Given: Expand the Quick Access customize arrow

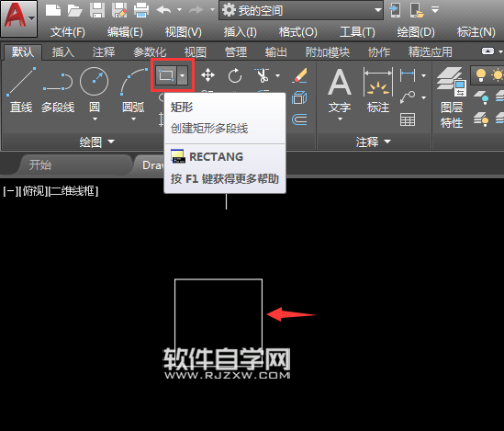Looking at the screenshot, I should [x=435, y=10].
